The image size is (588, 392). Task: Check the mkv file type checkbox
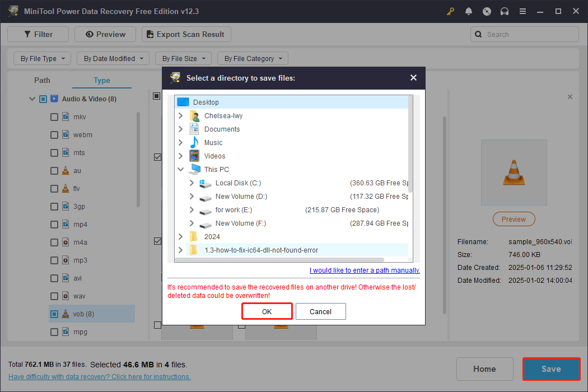click(x=54, y=117)
